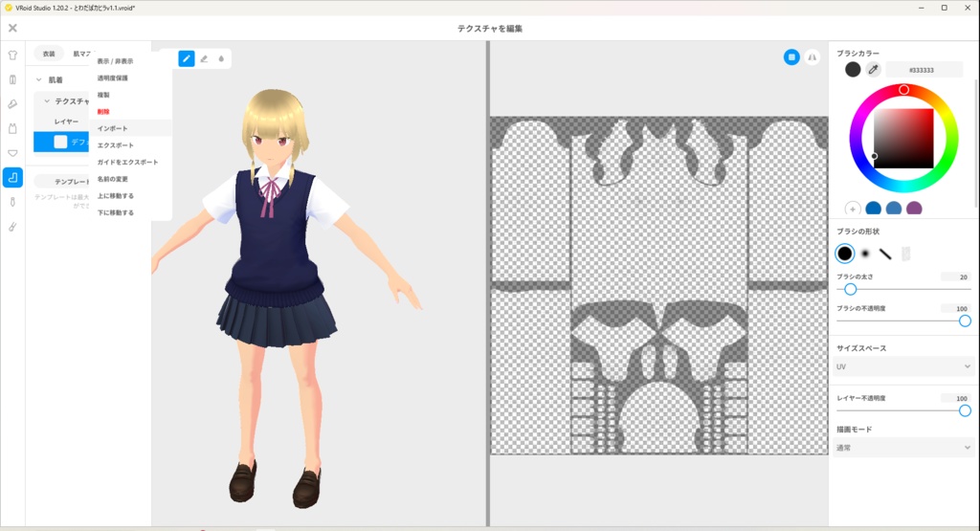Select the highlighted socks category icon
Viewport: 980px width, 531px height.
[12, 177]
